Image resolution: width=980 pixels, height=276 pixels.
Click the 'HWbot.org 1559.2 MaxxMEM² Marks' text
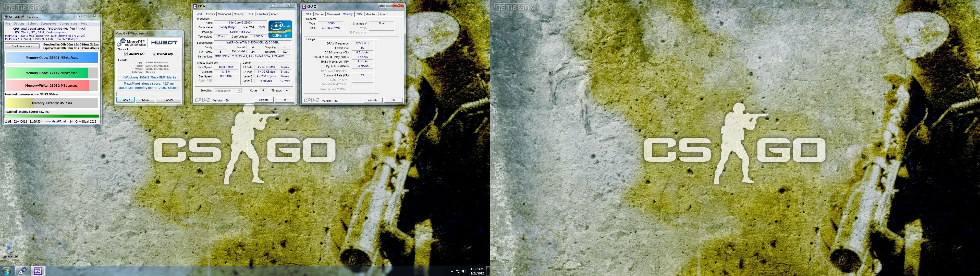[x=149, y=77]
